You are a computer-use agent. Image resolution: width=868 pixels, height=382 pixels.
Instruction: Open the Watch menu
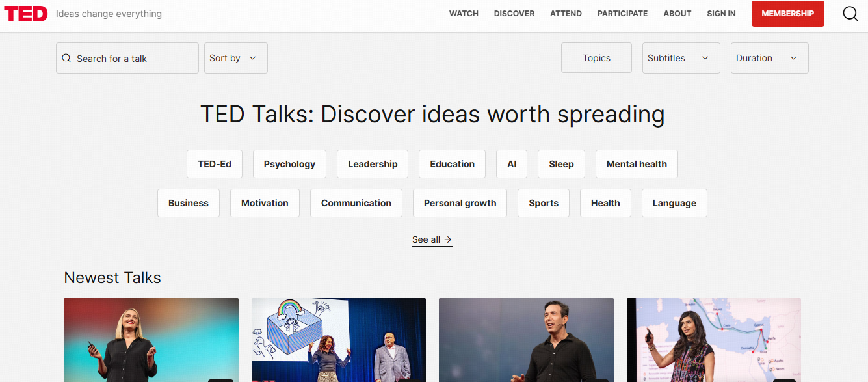[464, 14]
